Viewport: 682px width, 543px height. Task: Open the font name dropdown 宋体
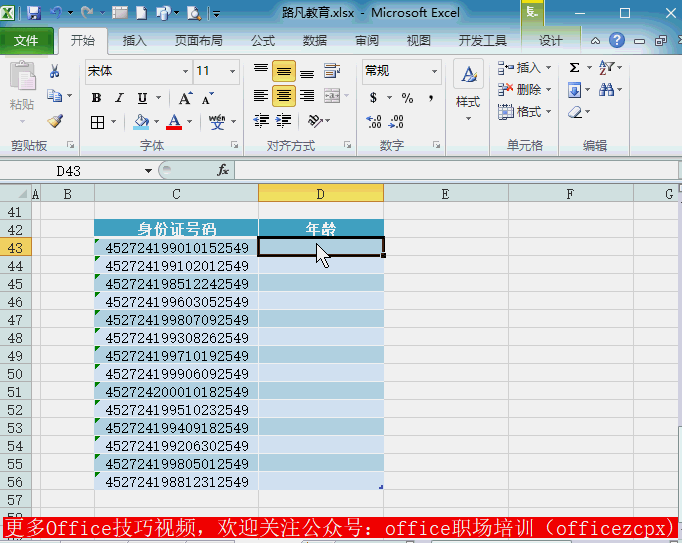(138, 71)
